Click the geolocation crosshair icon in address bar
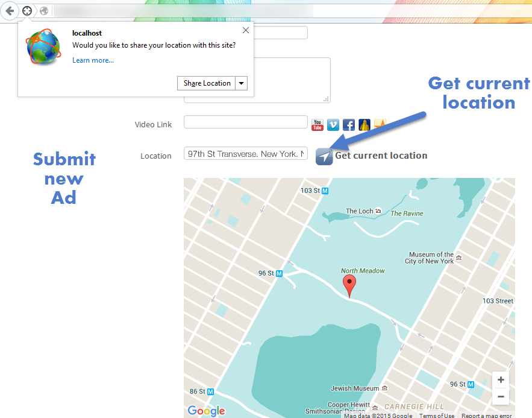This screenshot has height=418, width=532. point(27,11)
